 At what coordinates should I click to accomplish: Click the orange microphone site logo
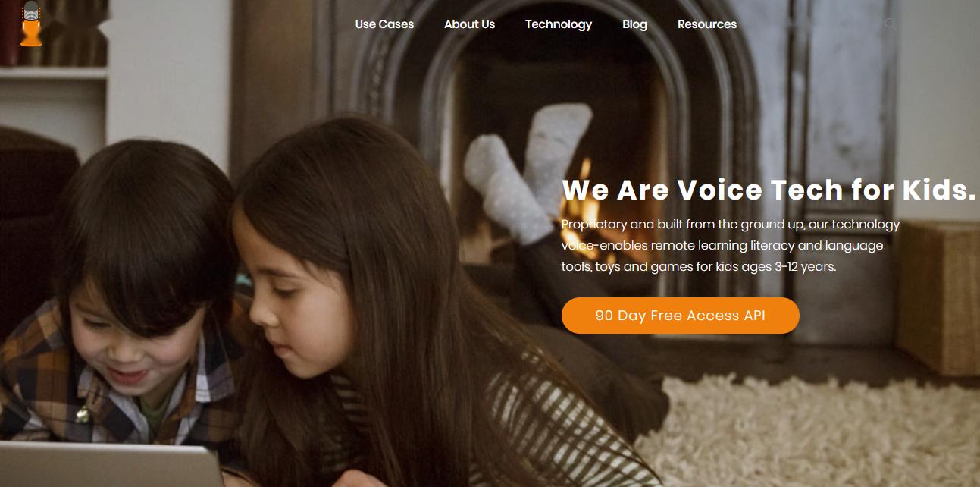pyautogui.click(x=31, y=24)
